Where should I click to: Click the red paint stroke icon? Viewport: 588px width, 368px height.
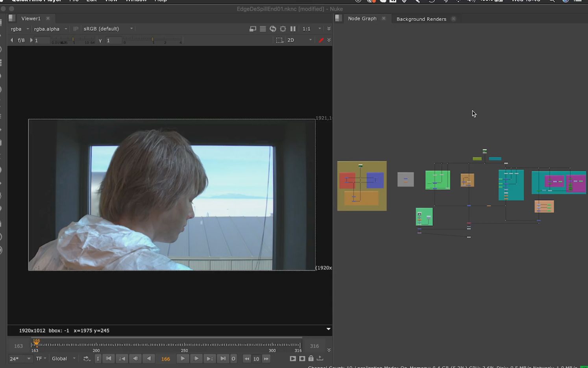321,40
